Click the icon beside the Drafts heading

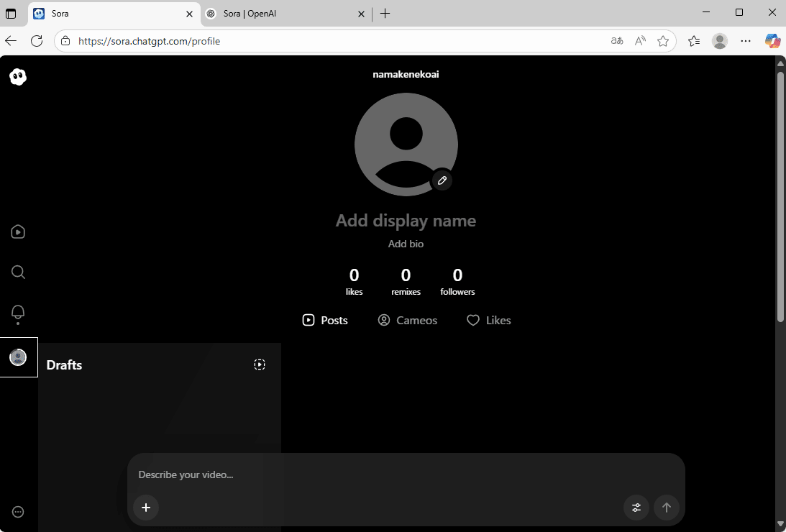(x=260, y=364)
